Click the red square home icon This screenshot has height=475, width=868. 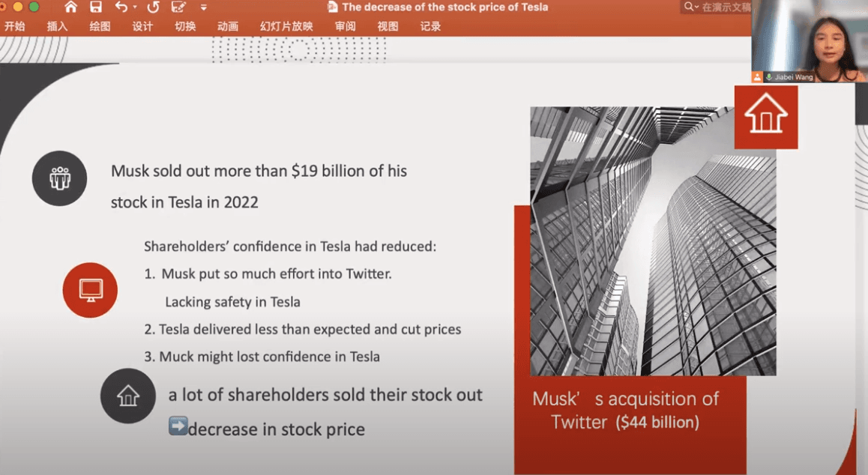pos(766,117)
